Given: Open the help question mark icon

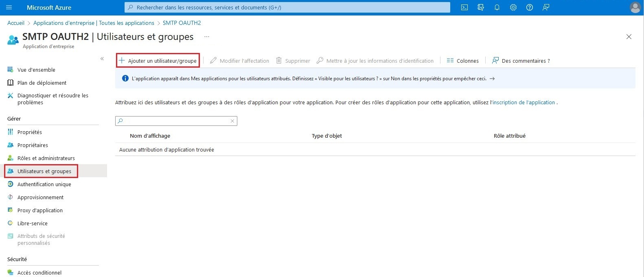Looking at the screenshot, I should [x=530, y=7].
